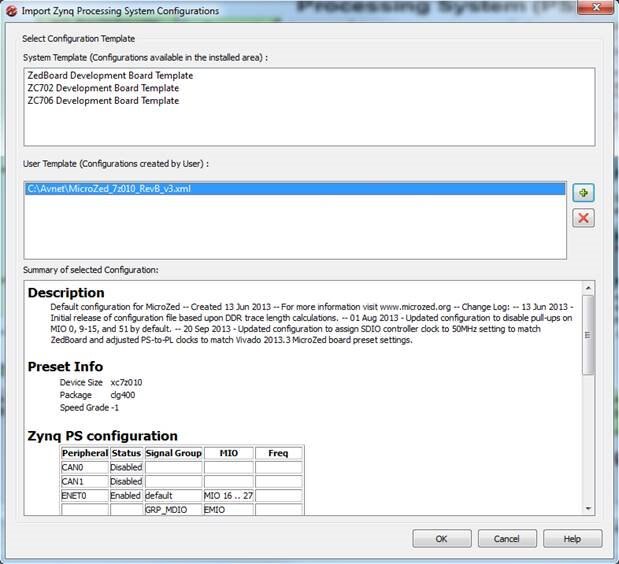Select the MicroZed_7z010_RevB_v3.xml user template

(295, 189)
